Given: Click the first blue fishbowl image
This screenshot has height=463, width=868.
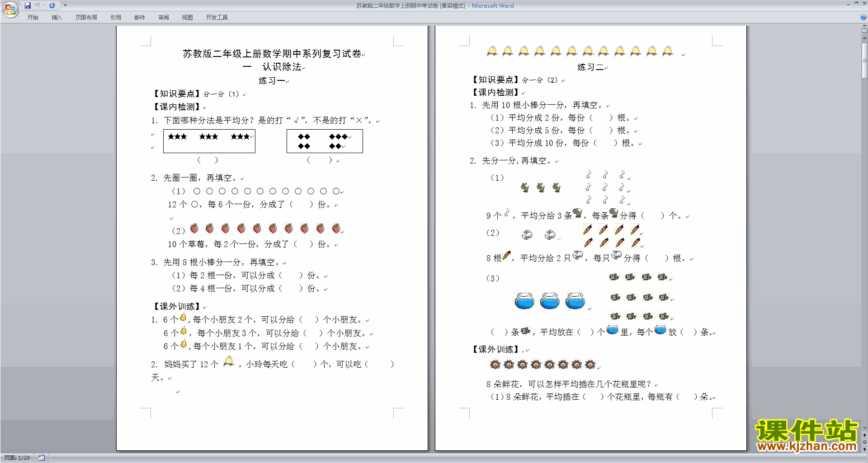Looking at the screenshot, I should [x=524, y=300].
